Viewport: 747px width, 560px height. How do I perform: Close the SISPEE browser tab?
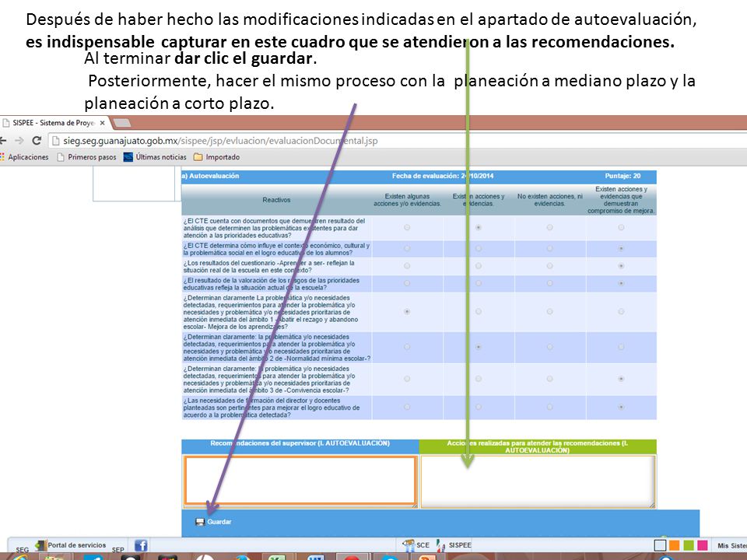pos(103,123)
